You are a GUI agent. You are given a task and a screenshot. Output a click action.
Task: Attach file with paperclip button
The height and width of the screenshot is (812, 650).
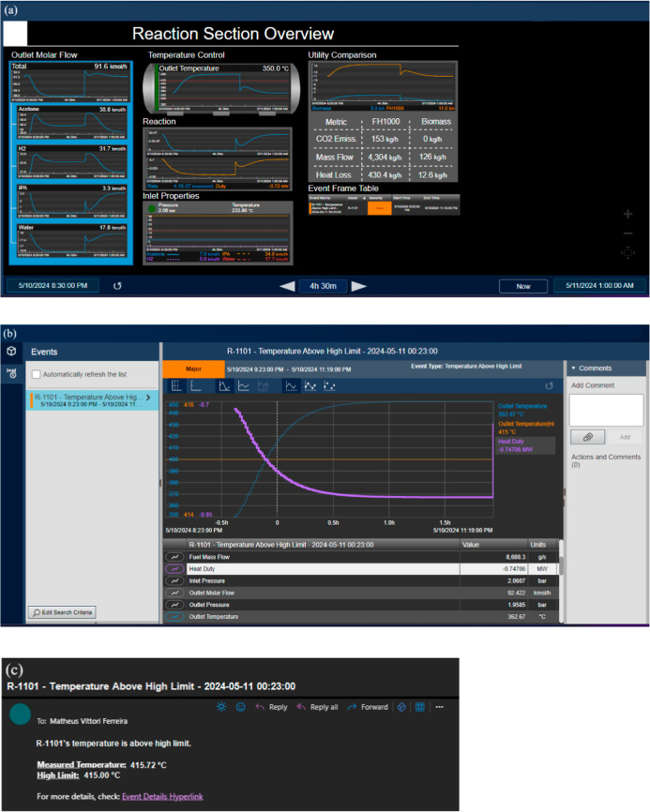[x=587, y=437]
